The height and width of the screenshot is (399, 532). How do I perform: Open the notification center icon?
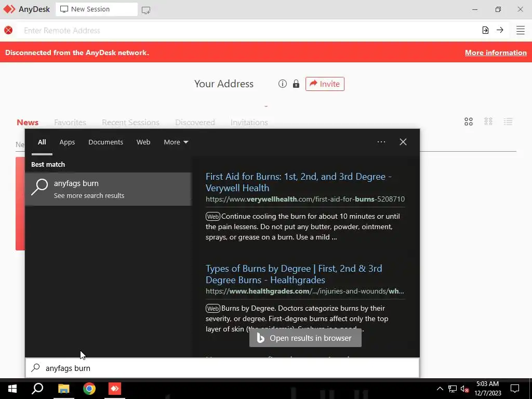(515, 389)
